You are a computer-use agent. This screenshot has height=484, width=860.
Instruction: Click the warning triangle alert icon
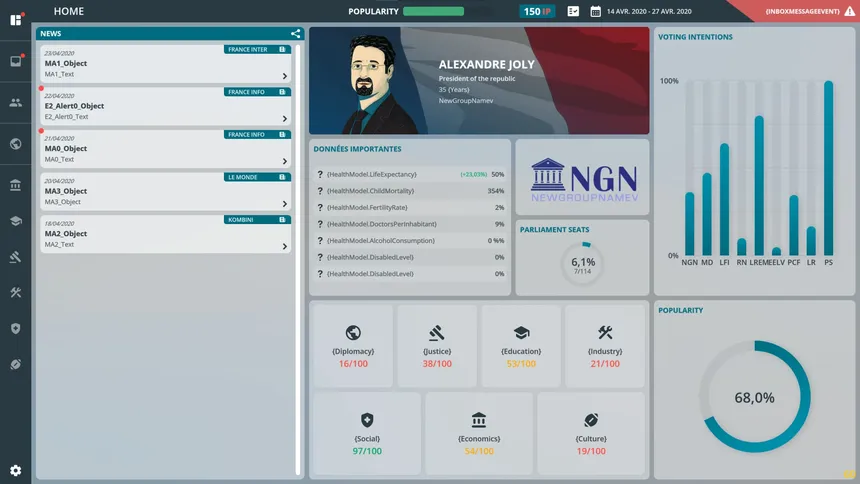850,11
